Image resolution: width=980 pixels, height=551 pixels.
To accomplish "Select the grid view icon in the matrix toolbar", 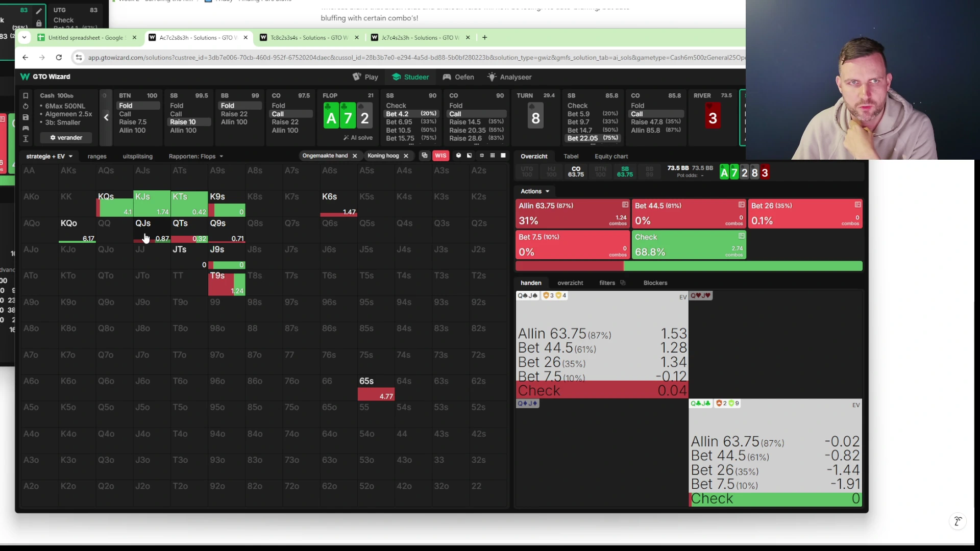I will (493, 156).
